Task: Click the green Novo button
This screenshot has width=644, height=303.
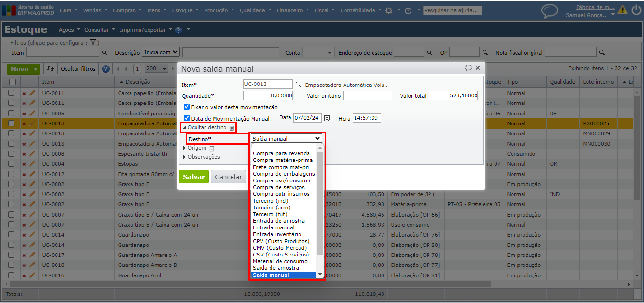Action: (19, 69)
